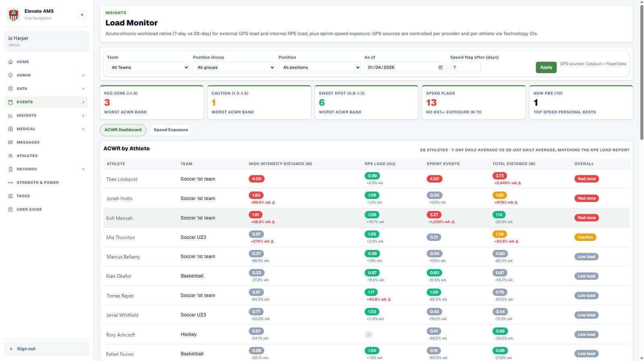Click the Messages chat icon

click(10, 142)
